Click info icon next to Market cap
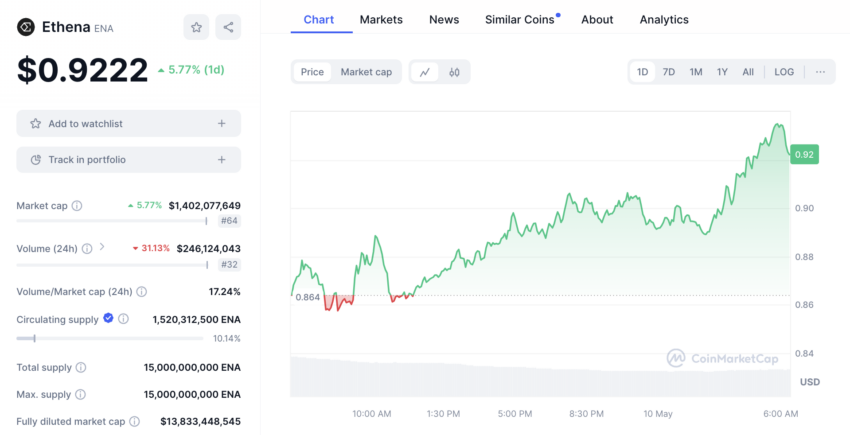This screenshot has height=435, width=850. [77, 205]
